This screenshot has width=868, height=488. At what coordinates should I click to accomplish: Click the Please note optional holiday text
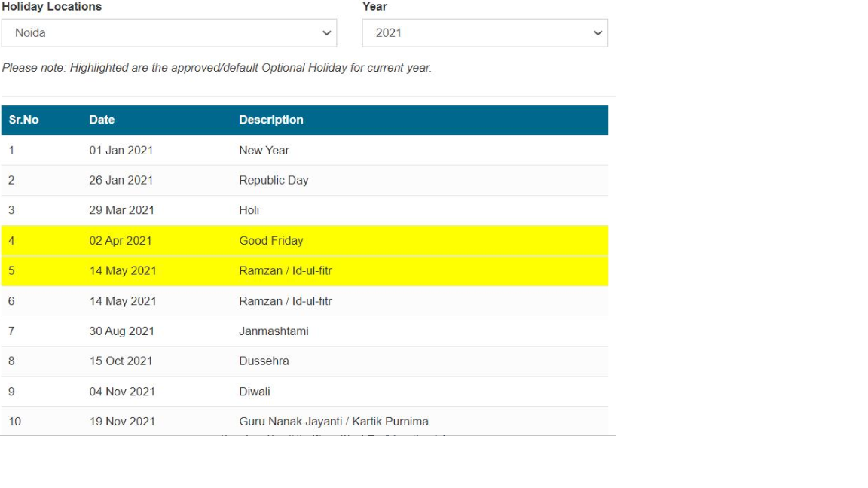[x=217, y=68]
